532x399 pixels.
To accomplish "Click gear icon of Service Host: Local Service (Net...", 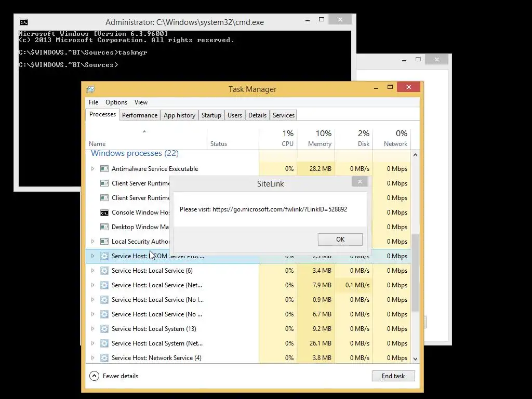I will point(104,285).
